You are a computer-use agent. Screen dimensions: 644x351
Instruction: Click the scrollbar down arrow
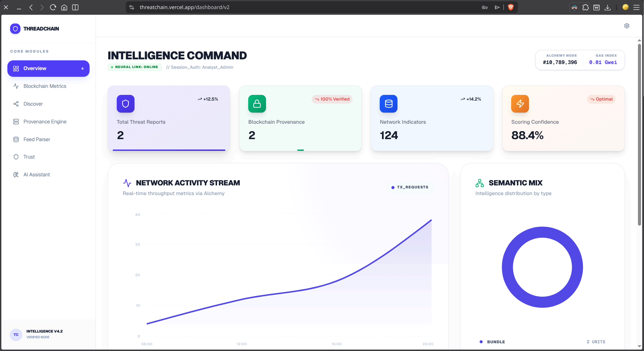(x=639, y=346)
